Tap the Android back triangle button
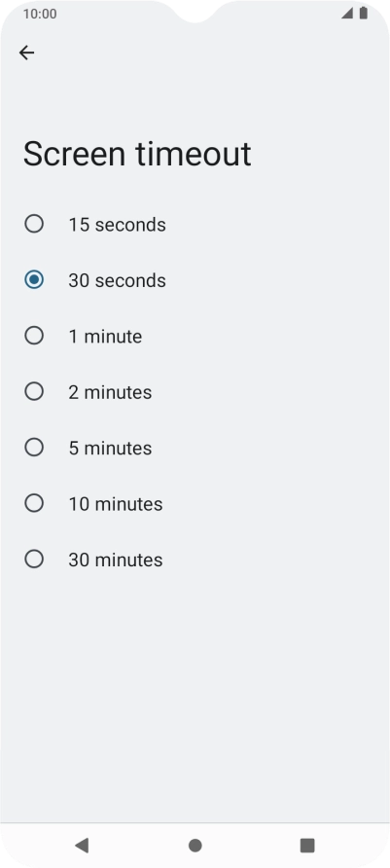The height and width of the screenshot is (868, 390). tap(82, 845)
